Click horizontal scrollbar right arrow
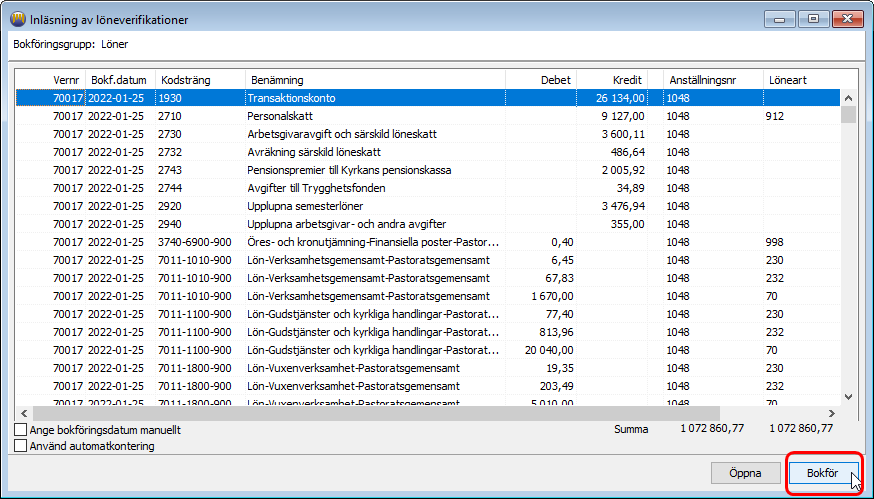The height and width of the screenshot is (499, 874). coord(832,413)
